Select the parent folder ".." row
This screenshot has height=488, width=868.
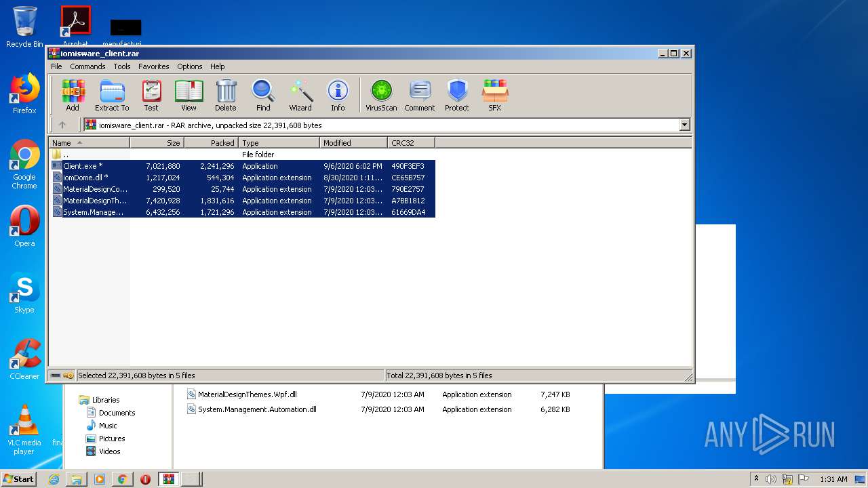tap(243, 155)
